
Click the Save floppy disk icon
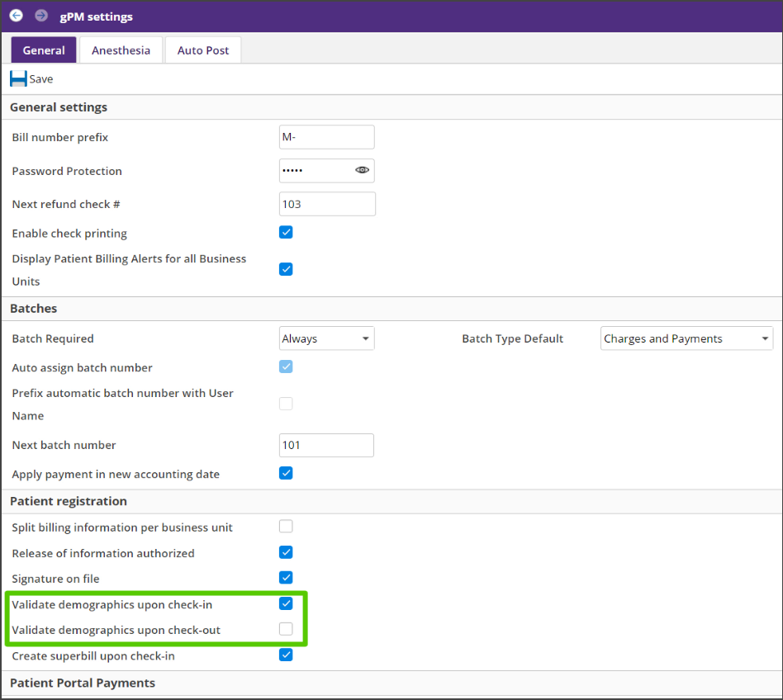(18, 78)
